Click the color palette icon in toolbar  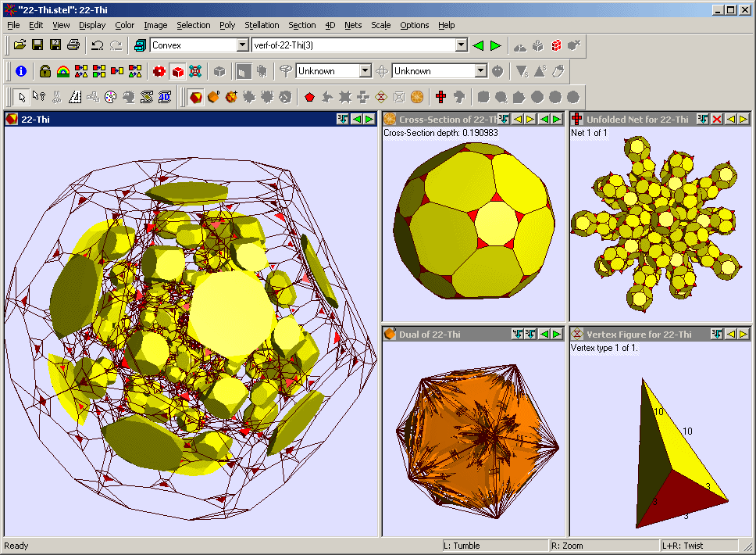tap(110, 97)
